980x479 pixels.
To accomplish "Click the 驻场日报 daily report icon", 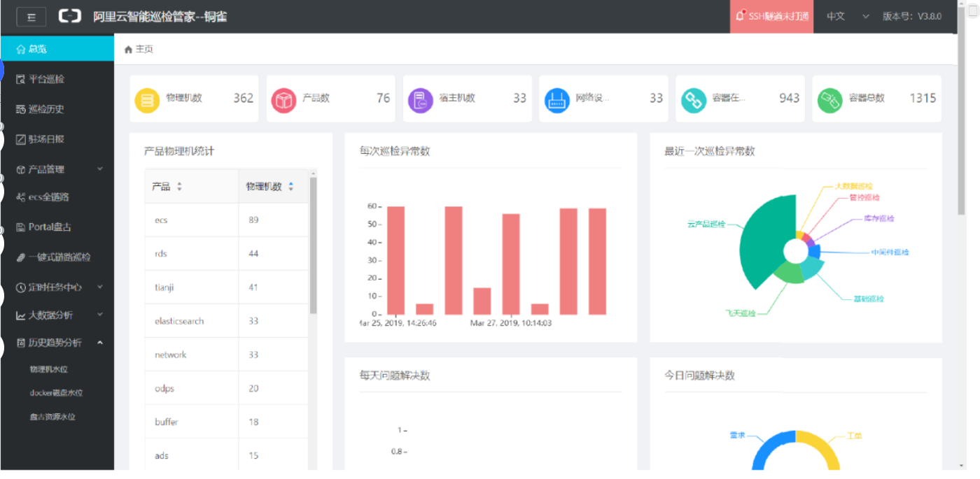I will tap(20, 139).
